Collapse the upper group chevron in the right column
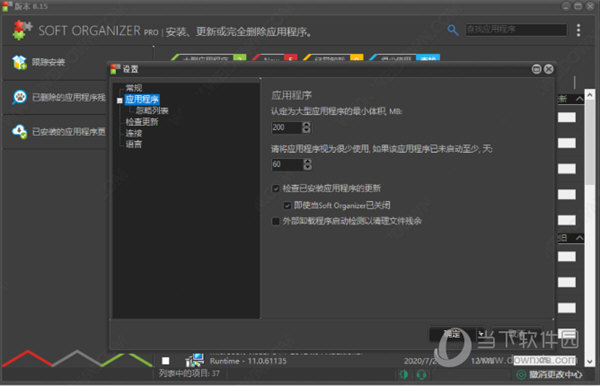Image resolution: width=600 pixels, height=386 pixels. point(579,99)
